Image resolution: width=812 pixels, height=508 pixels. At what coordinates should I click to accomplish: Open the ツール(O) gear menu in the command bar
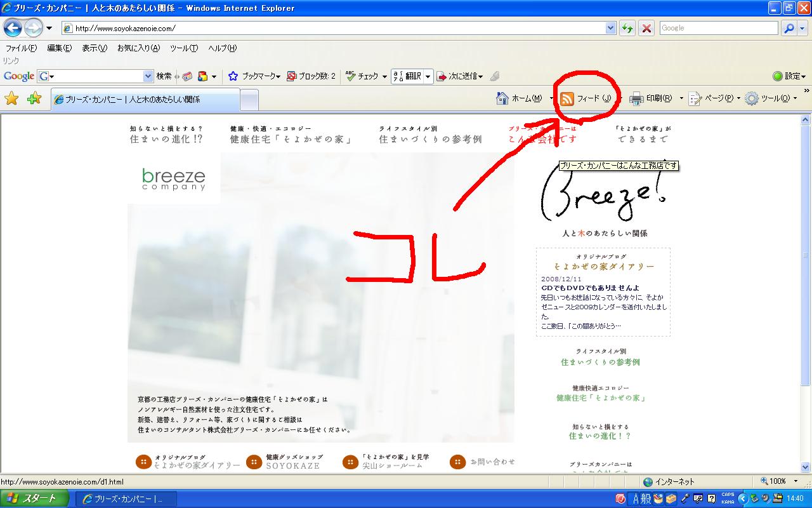[x=770, y=98]
